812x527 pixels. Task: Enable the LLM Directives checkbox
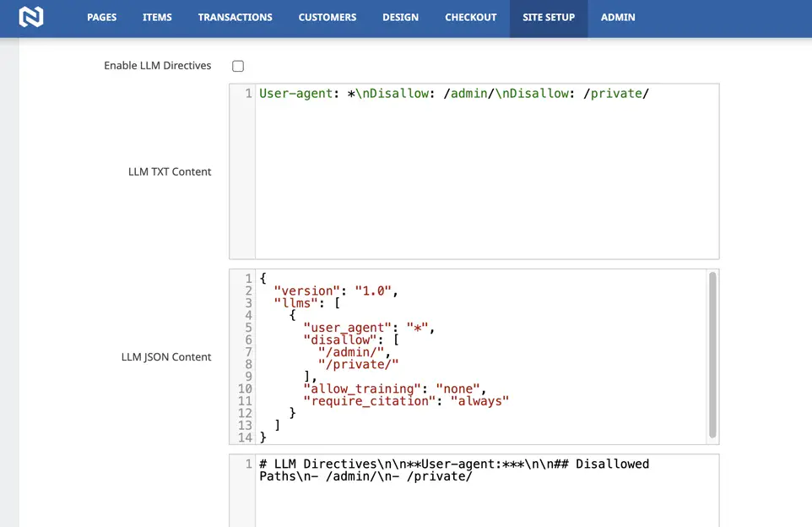238,66
